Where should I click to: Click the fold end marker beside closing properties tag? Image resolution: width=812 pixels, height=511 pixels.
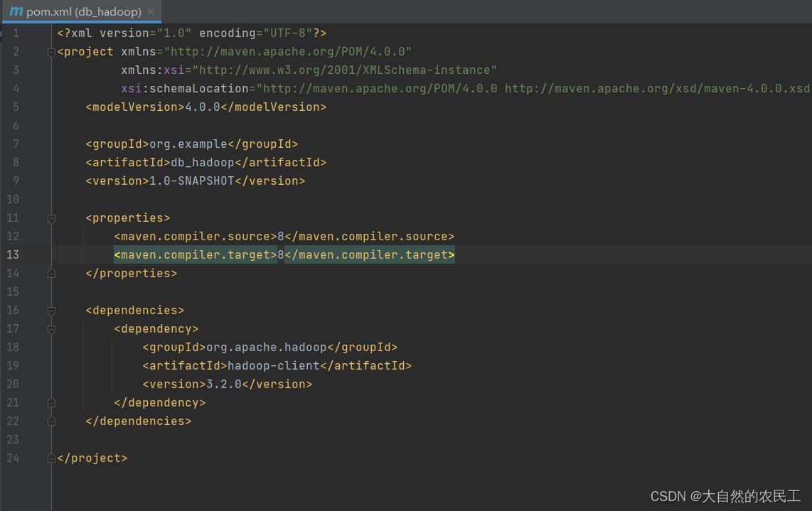click(51, 274)
